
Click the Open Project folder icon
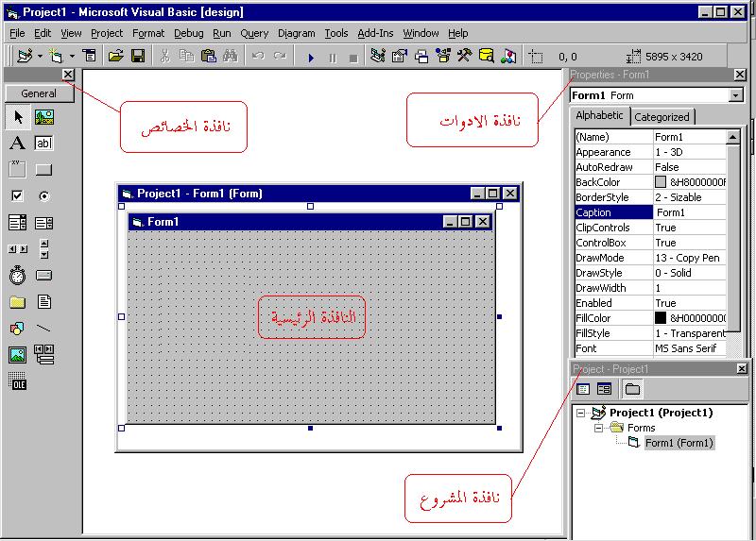coord(115,56)
